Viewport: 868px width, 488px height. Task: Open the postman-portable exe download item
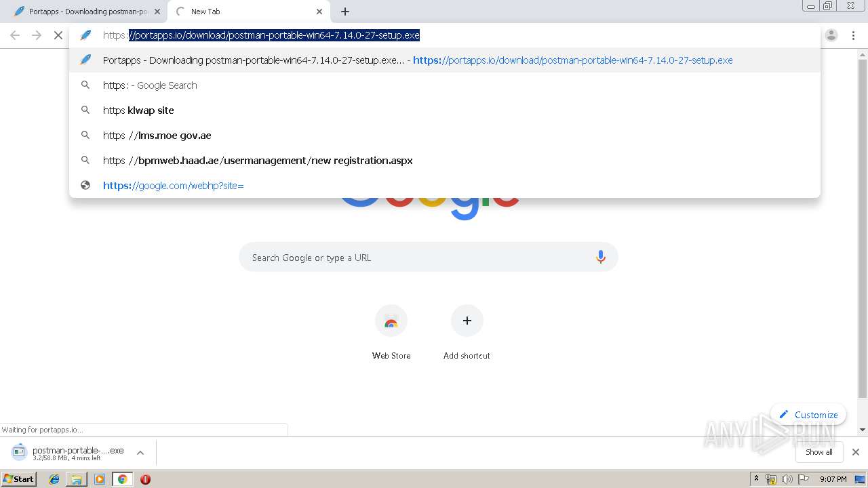pyautogui.click(x=68, y=453)
